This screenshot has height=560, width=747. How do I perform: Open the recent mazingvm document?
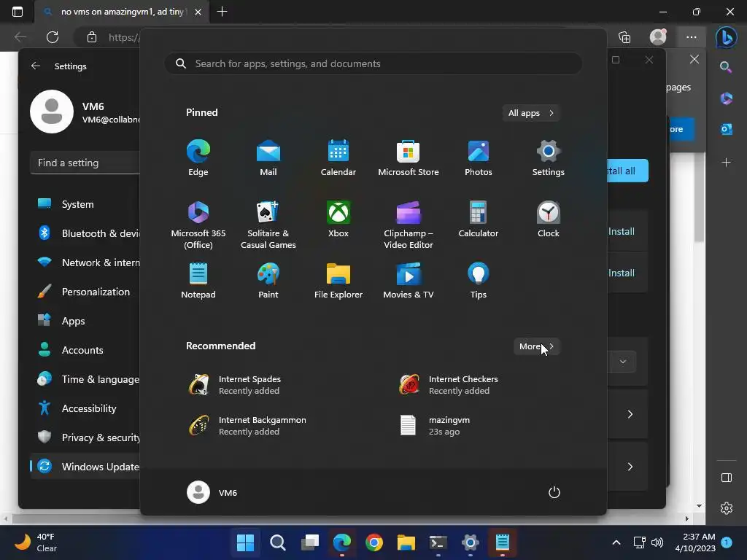tap(435, 426)
